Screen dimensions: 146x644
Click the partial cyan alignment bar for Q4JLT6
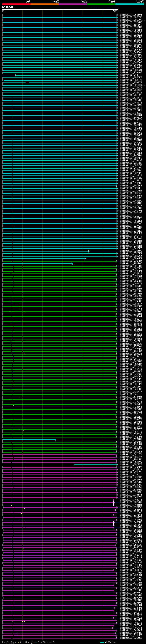click(66, 75)
